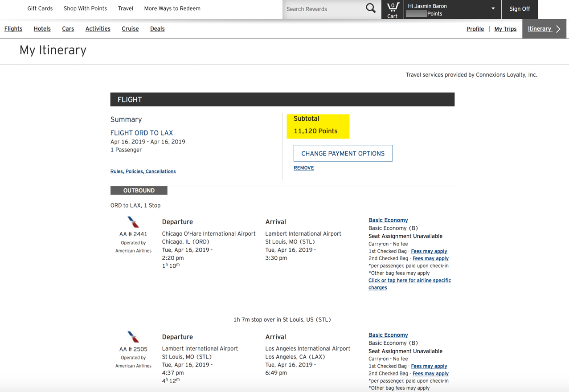
Task: Click the 11,120 Points subtotal
Action: pyautogui.click(x=315, y=131)
